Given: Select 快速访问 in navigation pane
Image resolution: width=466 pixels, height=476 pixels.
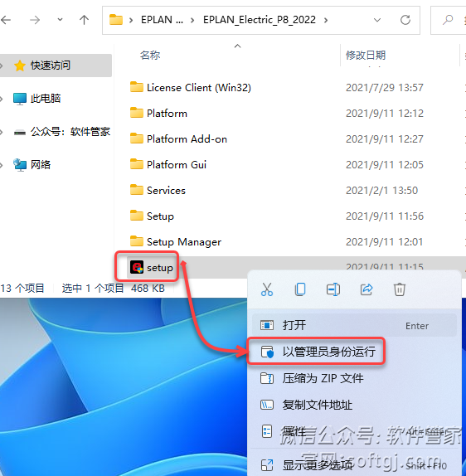Looking at the screenshot, I should [56, 66].
